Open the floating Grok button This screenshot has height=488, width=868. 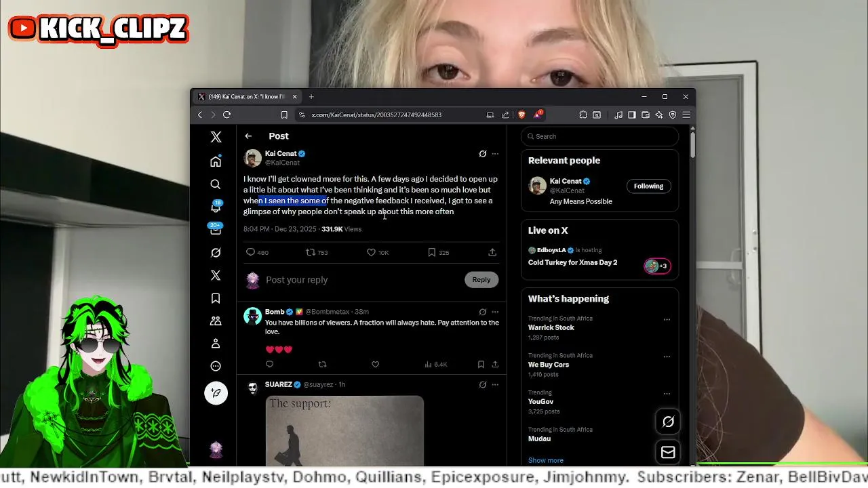pyautogui.click(x=668, y=422)
